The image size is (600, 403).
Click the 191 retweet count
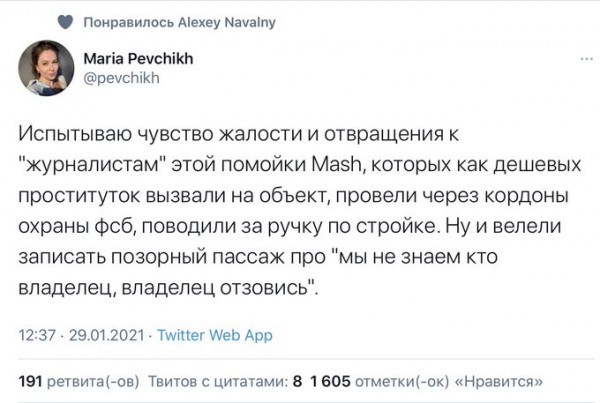[30, 381]
